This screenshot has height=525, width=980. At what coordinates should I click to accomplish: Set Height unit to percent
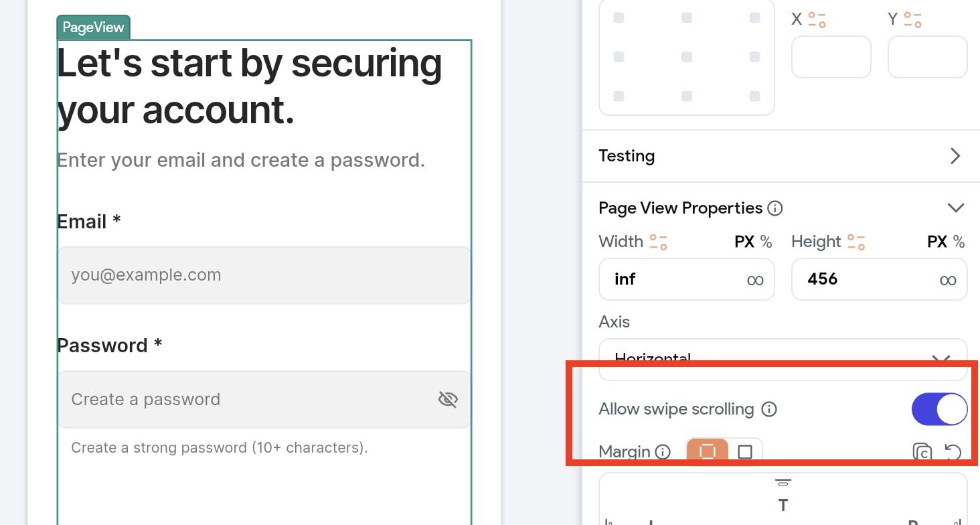click(x=959, y=242)
